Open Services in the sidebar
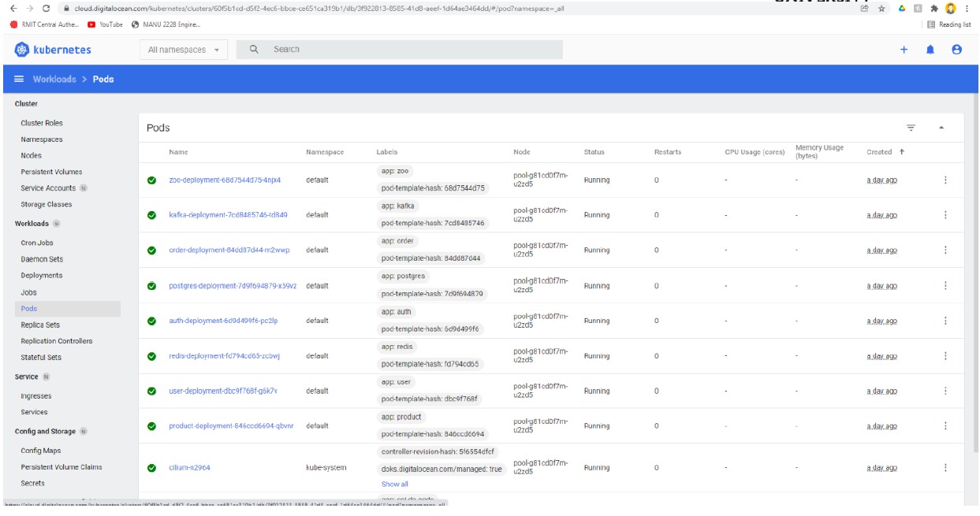 tap(35, 412)
